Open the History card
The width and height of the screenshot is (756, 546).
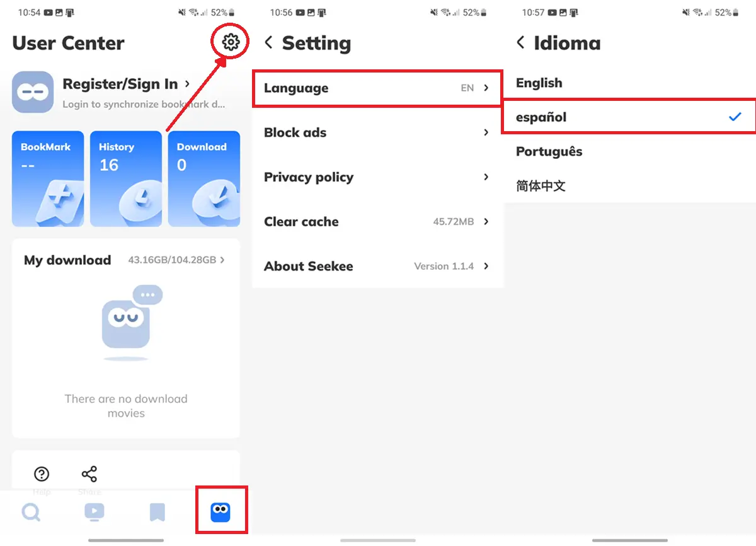pyautogui.click(x=126, y=178)
